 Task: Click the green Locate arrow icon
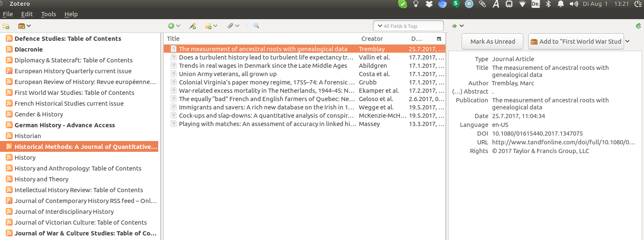click(x=455, y=26)
